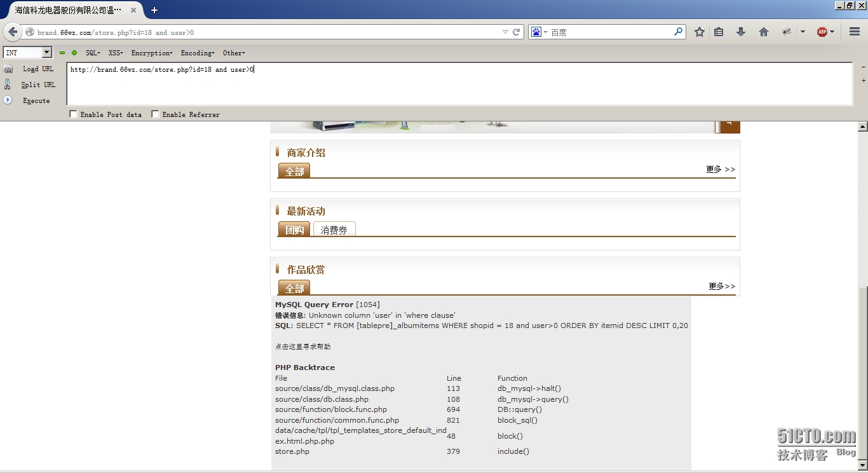This screenshot has height=473, width=868.
Task: Click the Load URL icon
Action: 8,69
